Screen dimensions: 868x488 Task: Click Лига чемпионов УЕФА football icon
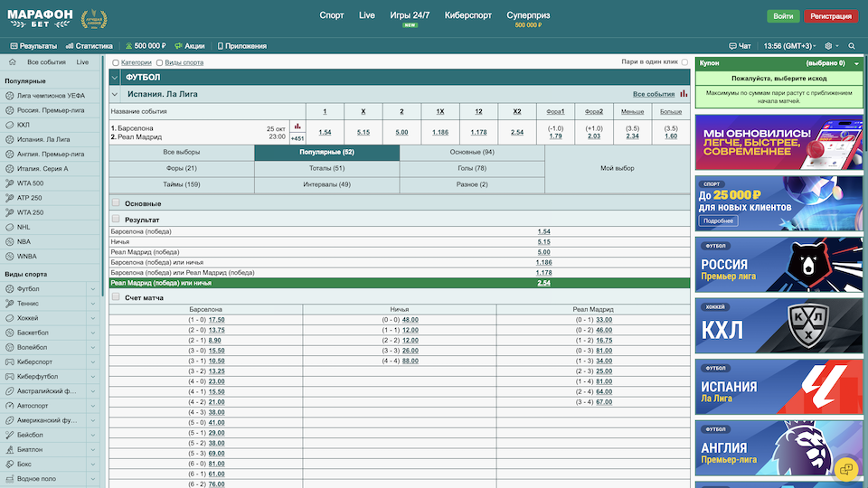[x=9, y=96]
